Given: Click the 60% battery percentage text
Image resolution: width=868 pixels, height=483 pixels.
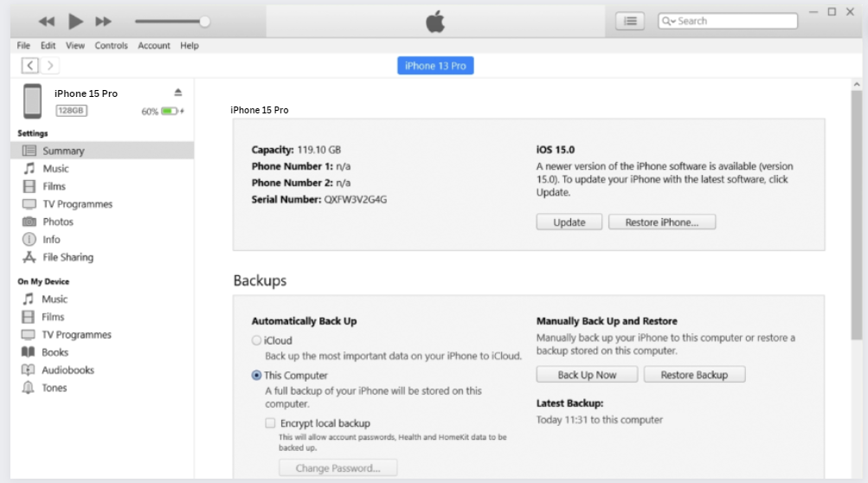Looking at the screenshot, I should 150,112.
